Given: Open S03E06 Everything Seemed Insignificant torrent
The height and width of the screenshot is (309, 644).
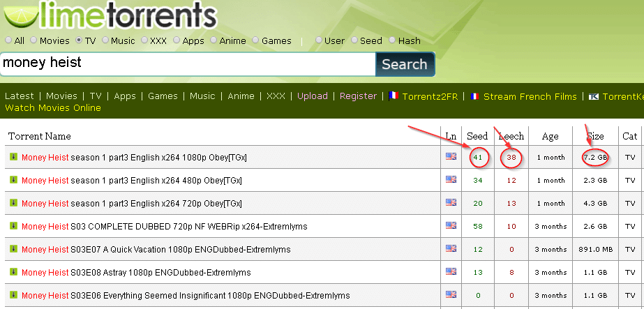Looking at the screenshot, I should [186, 295].
